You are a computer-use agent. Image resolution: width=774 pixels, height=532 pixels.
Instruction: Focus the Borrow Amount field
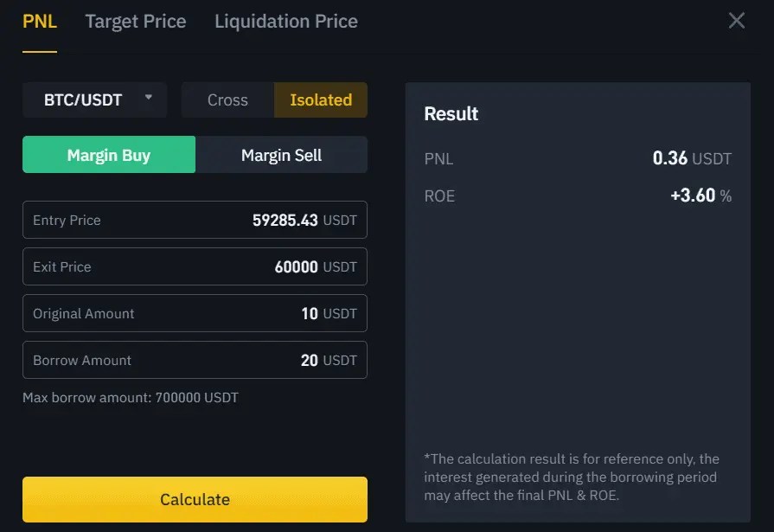[x=195, y=361]
